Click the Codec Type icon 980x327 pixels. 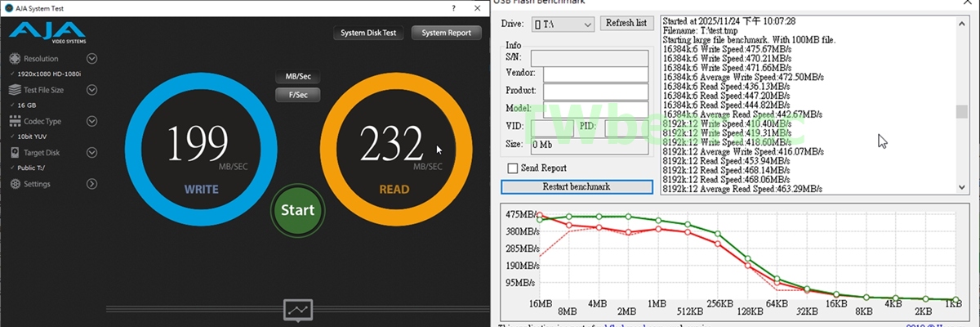[x=15, y=121]
